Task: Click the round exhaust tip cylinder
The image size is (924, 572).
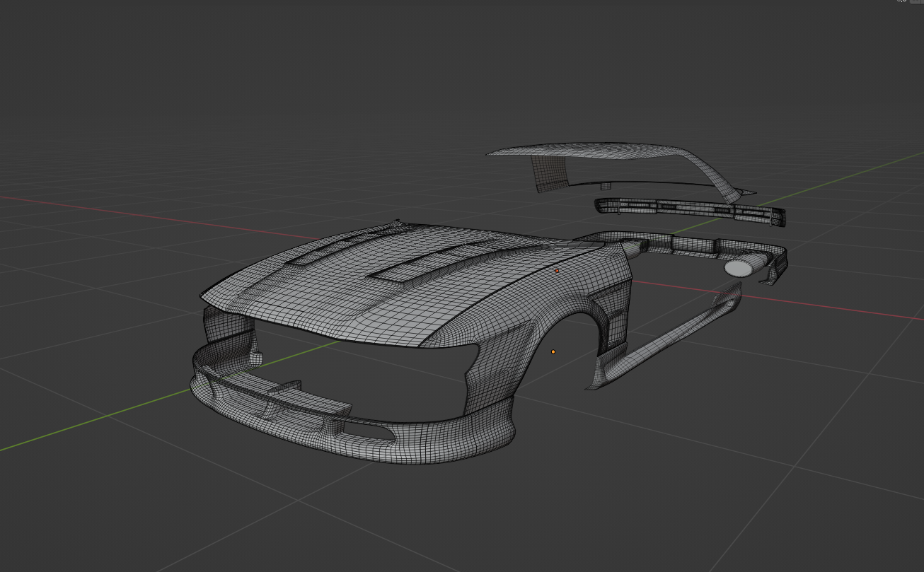Action: point(740,267)
